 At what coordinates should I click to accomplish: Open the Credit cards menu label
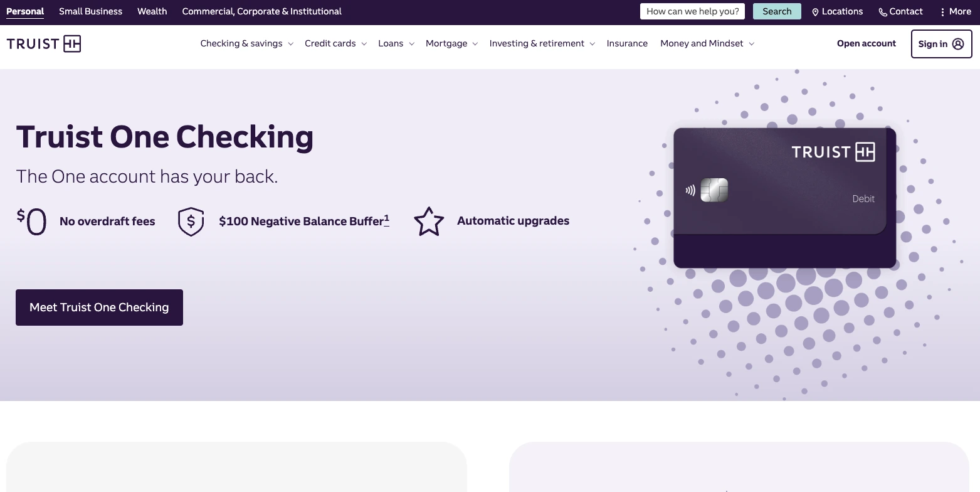coord(330,43)
